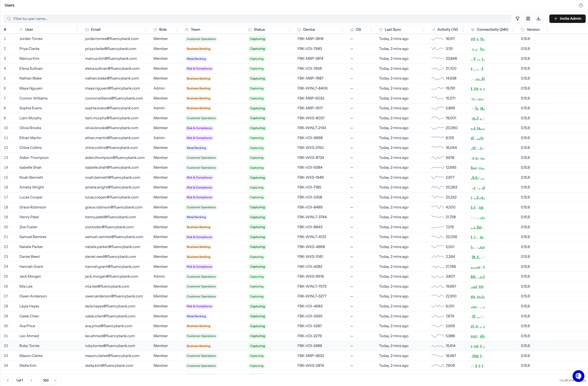The image size is (588, 386).
Task: Open the column visibility icon
Action: [x=528, y=18]
